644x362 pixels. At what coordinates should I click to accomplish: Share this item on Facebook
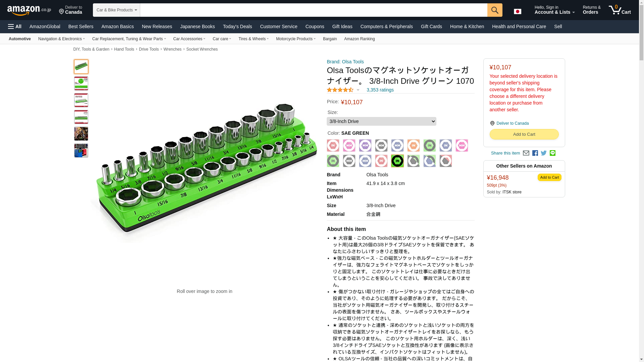click(x=535, y=153)
